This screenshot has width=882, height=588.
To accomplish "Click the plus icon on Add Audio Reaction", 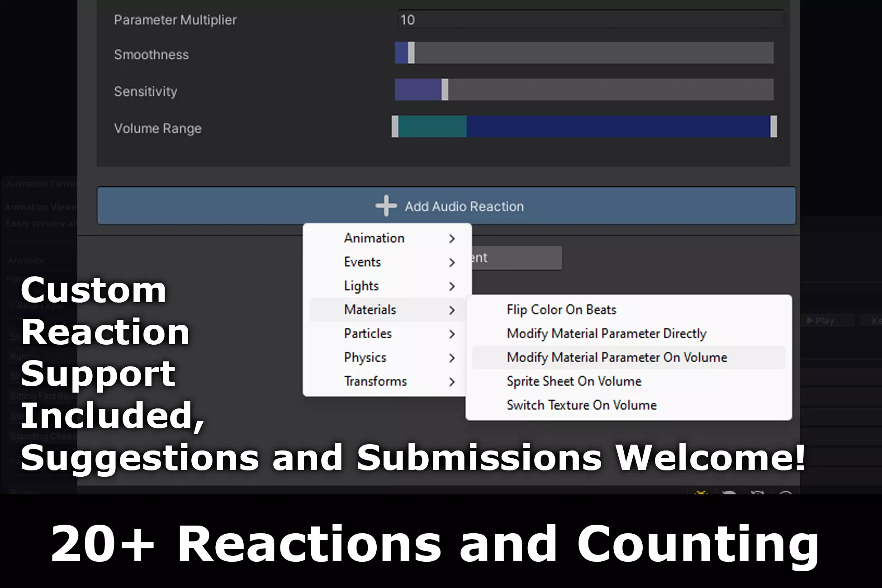I will point(386,206).
